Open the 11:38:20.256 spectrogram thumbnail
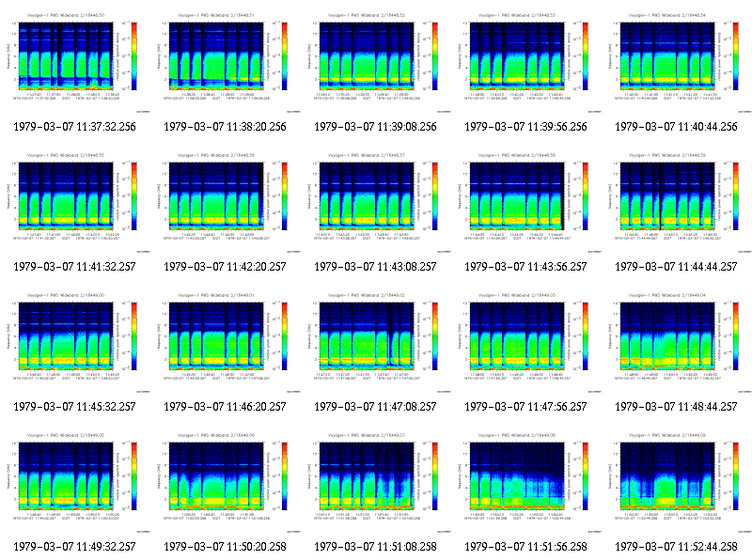Viewport: 752px width, 560px height. click(x=226, y=62)
